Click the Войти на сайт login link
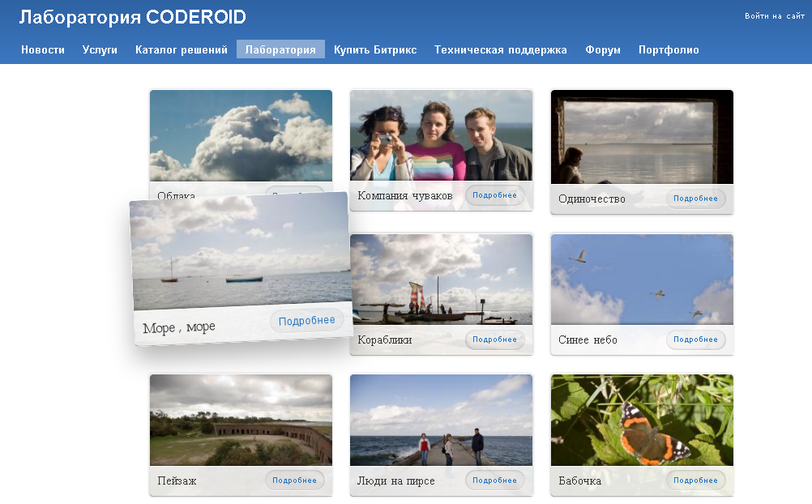This screenshot has width=812, height=504. (774, 16)
